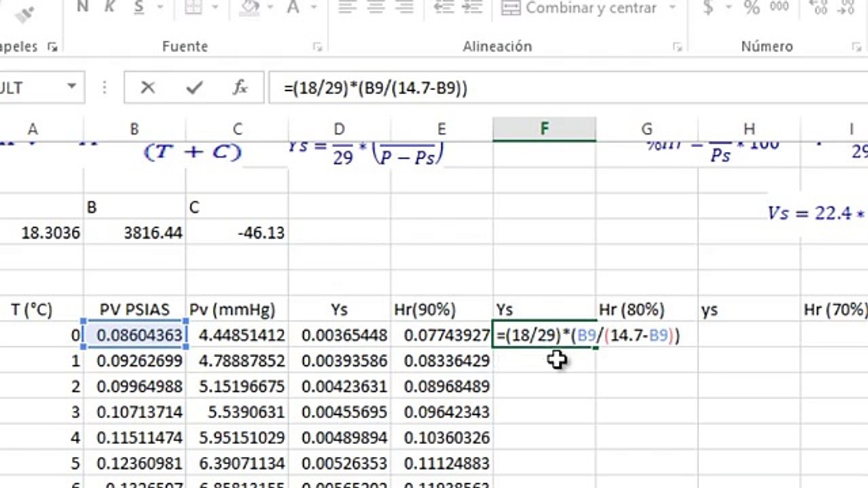Viewport: 868px width, 488px height.
Task: Click the cell with value 4.78887852
Action: coord(237,361)
